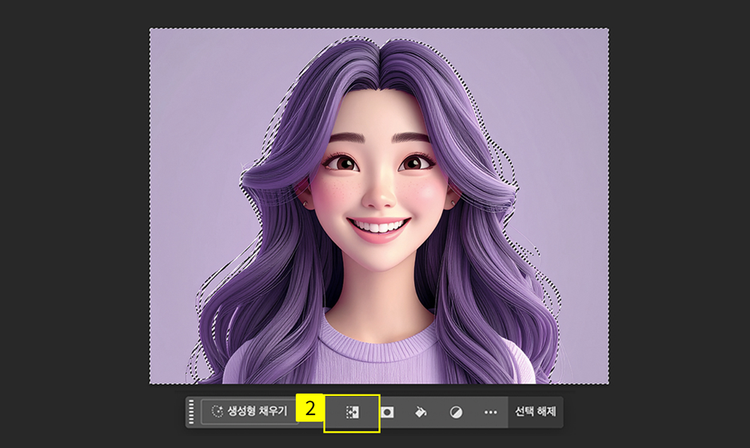Create new adjustment layer half-circle icon
This screenshot has height=448, width=750.
(456, 412)
